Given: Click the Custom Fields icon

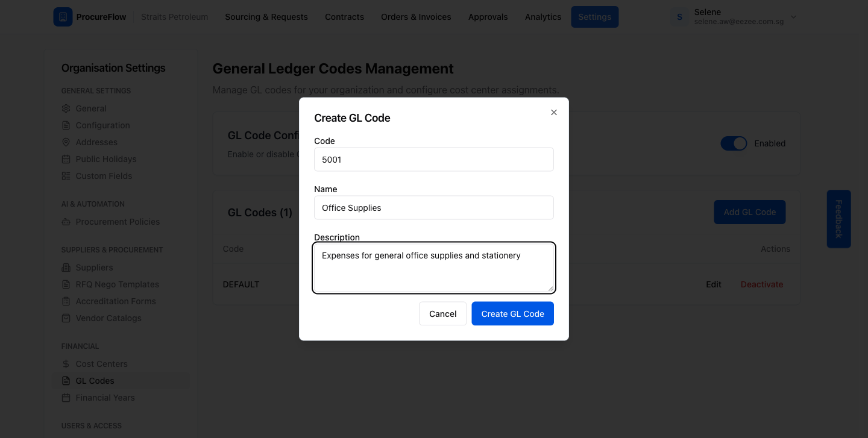Looking at the screenshot, I should click(66, 176).
